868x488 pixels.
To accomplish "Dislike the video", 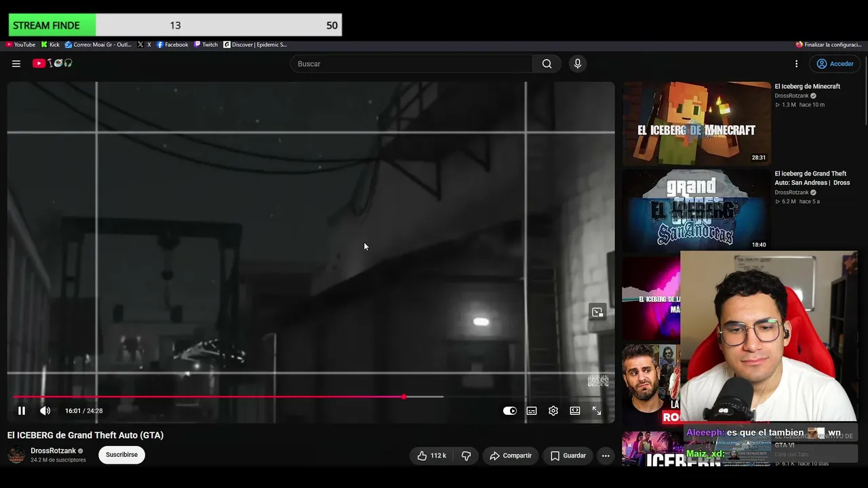I will [x=466, y=455].
